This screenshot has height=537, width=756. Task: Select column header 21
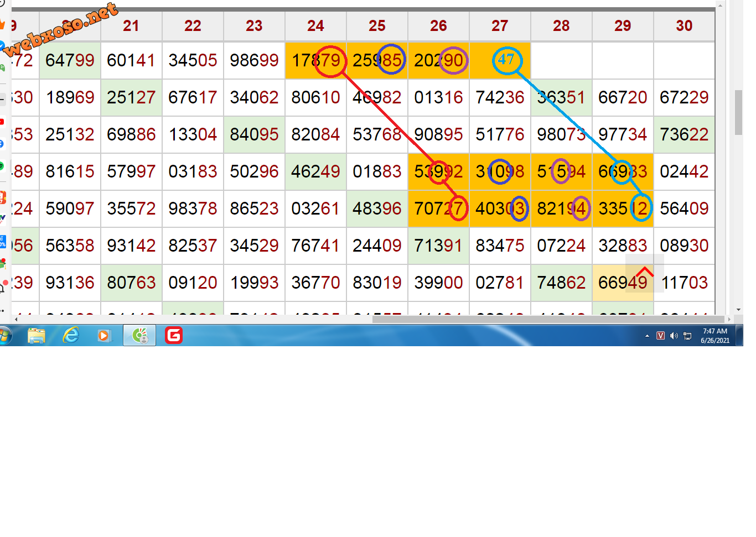pyautogui.click(x=131, y=26)
